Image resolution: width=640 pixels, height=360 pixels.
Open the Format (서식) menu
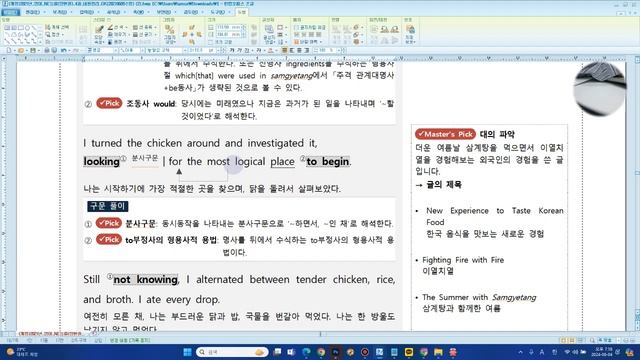(113, 12)
